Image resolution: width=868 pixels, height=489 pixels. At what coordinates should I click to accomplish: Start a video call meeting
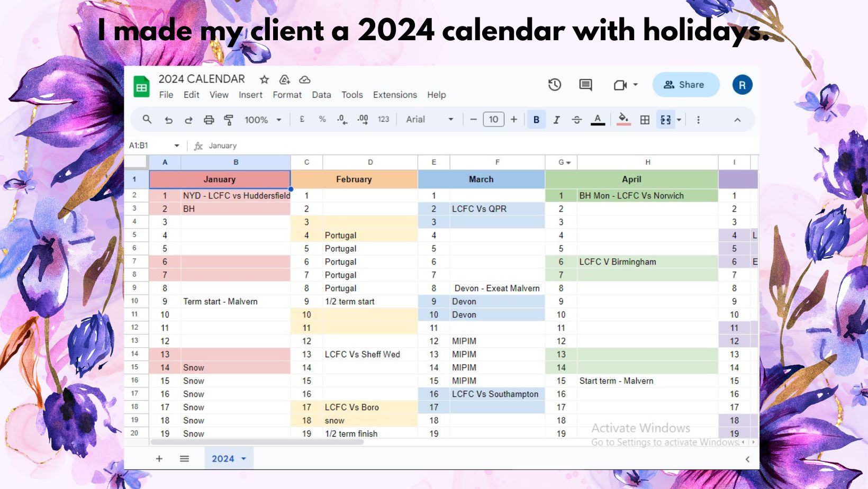click(x=620, y=85)
